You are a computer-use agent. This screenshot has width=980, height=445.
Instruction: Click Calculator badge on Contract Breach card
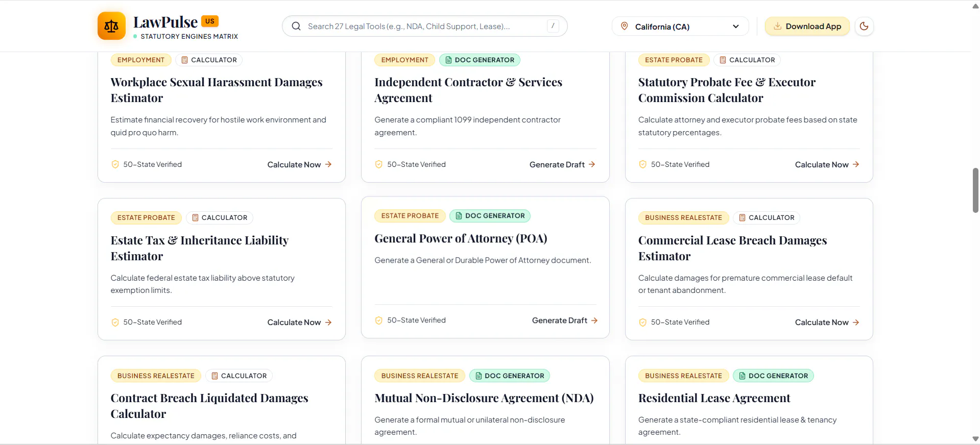point(239,376)
